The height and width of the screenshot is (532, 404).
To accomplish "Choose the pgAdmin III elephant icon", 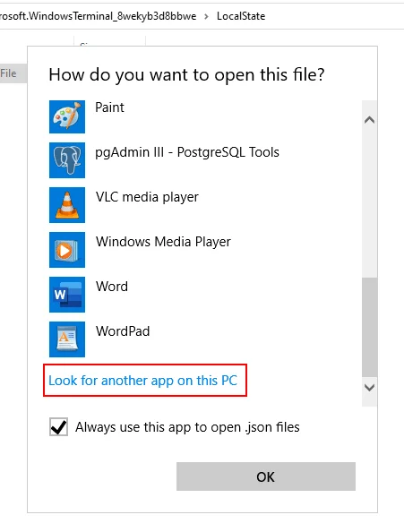I will click(x=67, y=160).
